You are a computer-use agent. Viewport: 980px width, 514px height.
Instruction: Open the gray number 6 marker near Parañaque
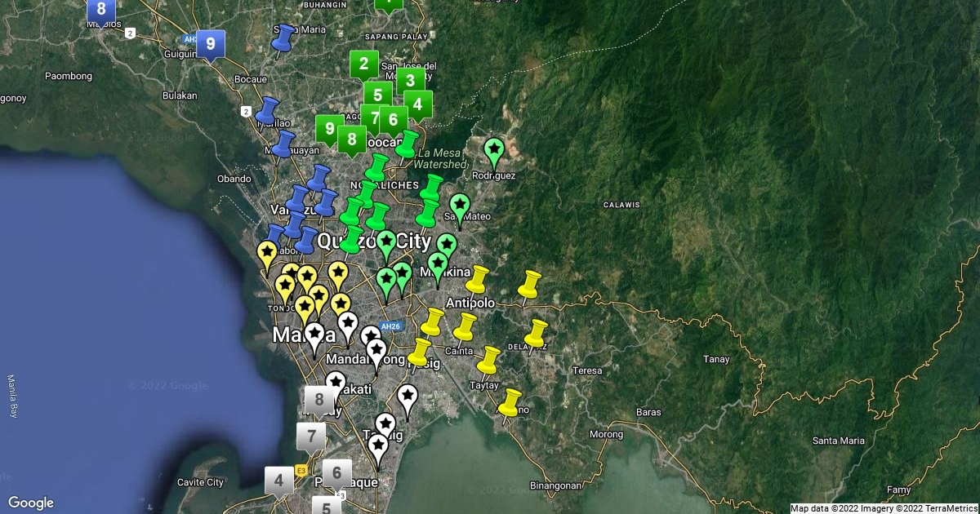(x=336, y=472)
